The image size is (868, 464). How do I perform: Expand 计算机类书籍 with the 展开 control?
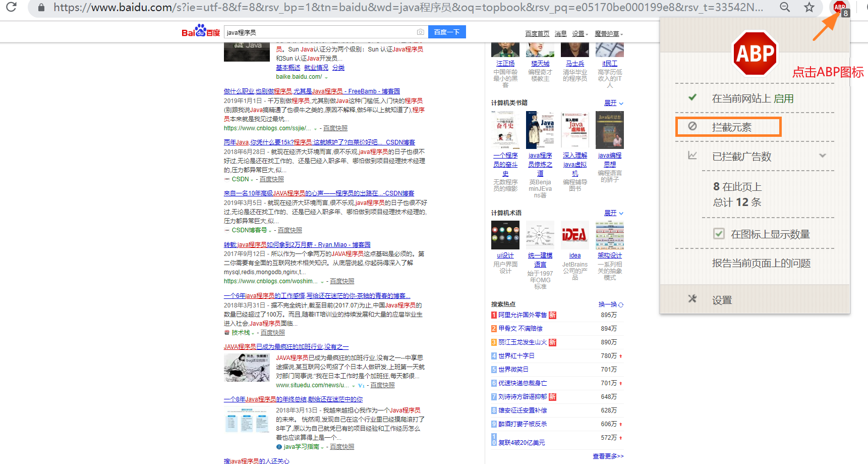click(x=609, y=102)
